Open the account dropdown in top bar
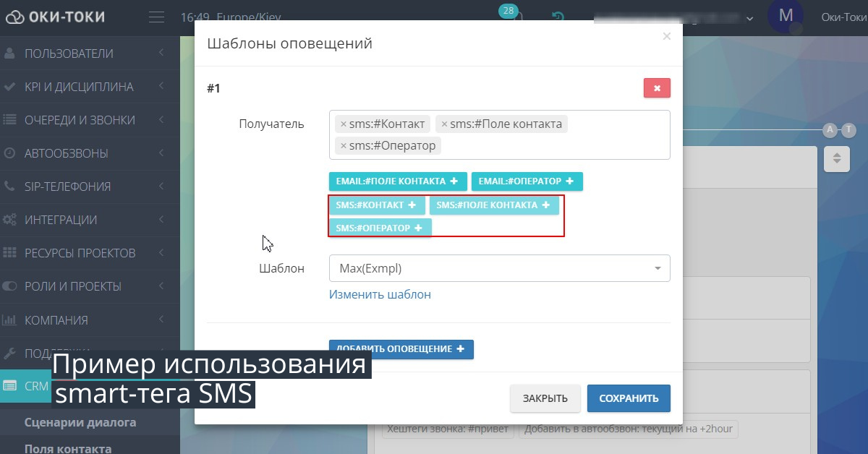 coord(750,17)
